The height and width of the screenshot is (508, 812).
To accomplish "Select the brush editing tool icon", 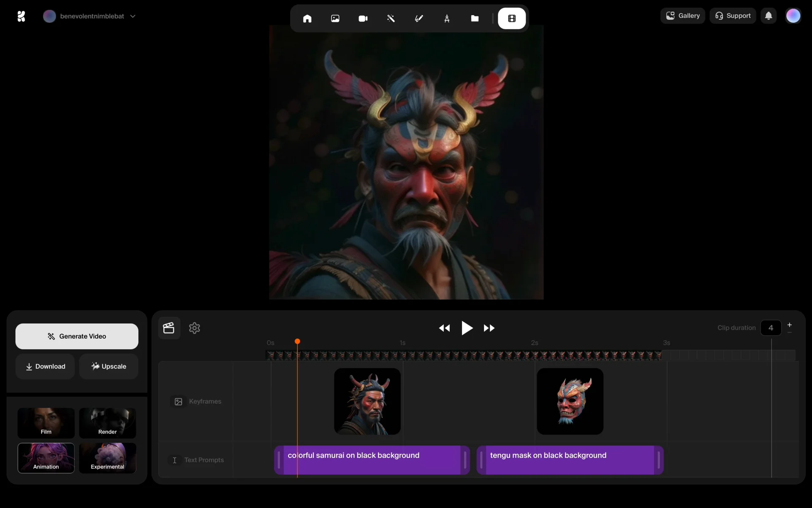I will [419, 19].
